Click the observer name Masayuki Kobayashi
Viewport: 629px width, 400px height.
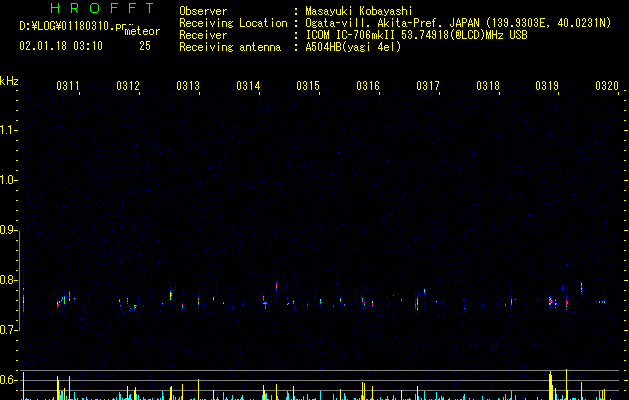[359, 11]
